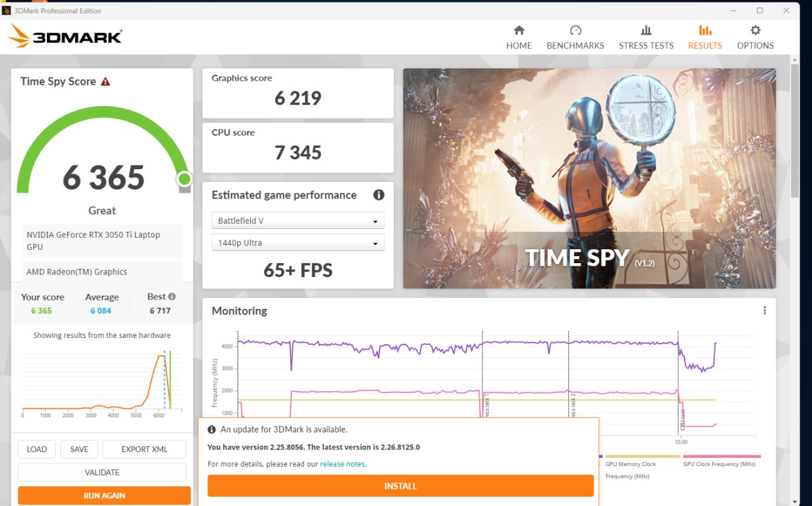Click the info icon next to Best
Viewport: 812px width, 506px height.
(x=172, y=296)
